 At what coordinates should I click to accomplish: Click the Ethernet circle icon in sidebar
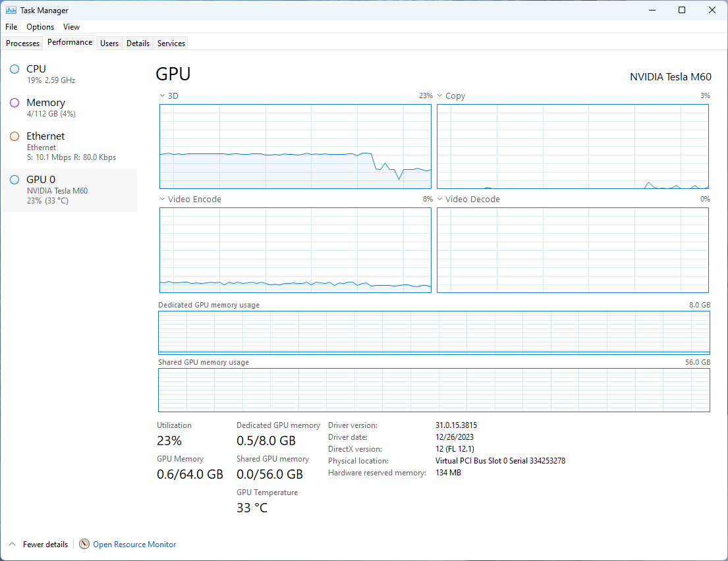point(14,136)
